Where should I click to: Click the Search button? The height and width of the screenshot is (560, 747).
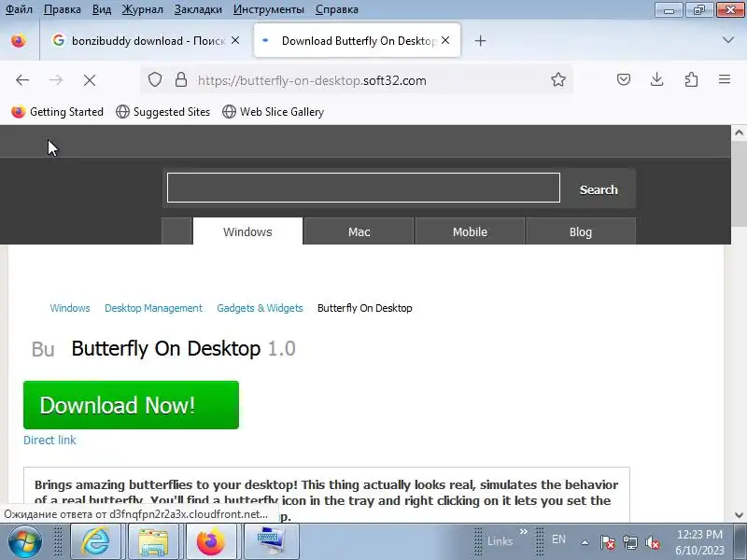[599, 189]
